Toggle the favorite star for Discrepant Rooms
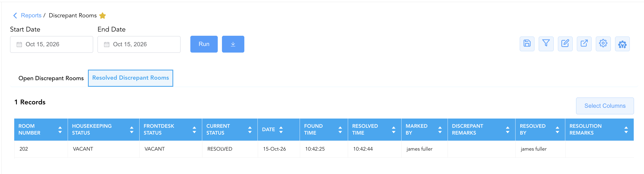The width and height of the screenshot is (644, 174). 103,16
